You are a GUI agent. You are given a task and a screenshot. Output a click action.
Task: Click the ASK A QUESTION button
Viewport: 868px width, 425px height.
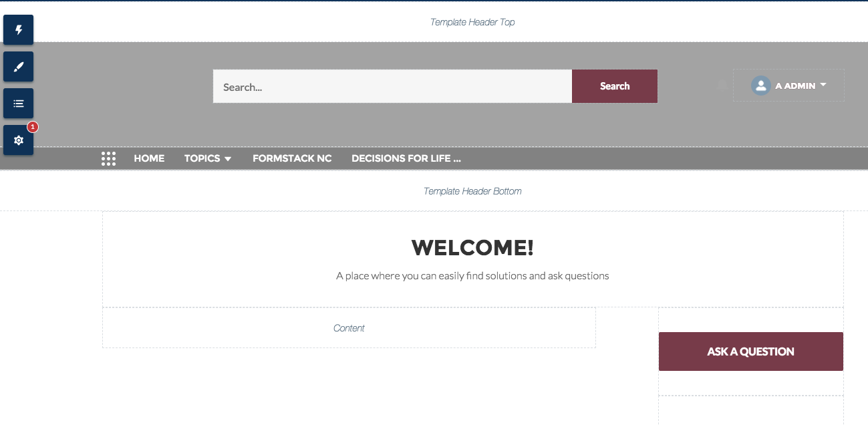pos(750,351)
